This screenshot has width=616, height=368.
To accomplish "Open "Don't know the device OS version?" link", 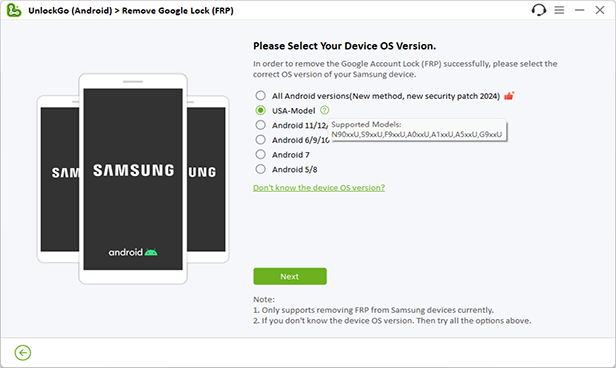I will (x=319, y=188).
